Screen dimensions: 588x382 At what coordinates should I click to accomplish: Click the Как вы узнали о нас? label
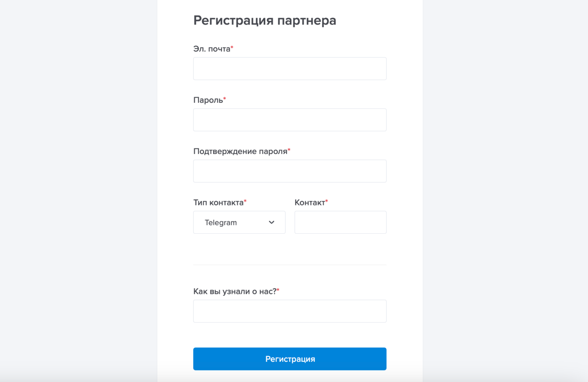click(x=234, y=292)
